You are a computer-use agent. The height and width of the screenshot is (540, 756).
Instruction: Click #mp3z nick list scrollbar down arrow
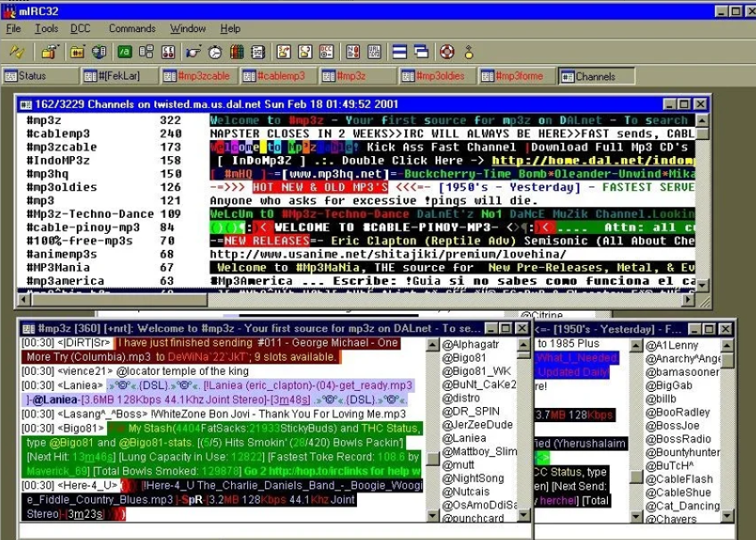(x=524, y=515)
